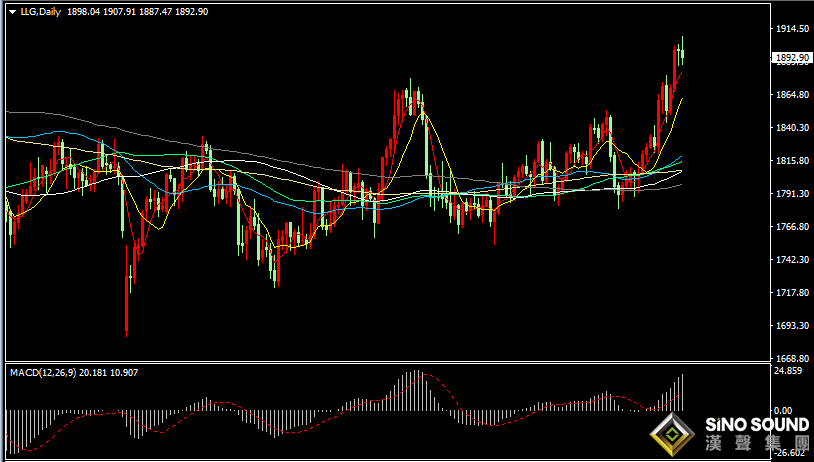Select the 1914.50 price axis label
Viewport: 814px width, 462px height.
tap(792, 29)
